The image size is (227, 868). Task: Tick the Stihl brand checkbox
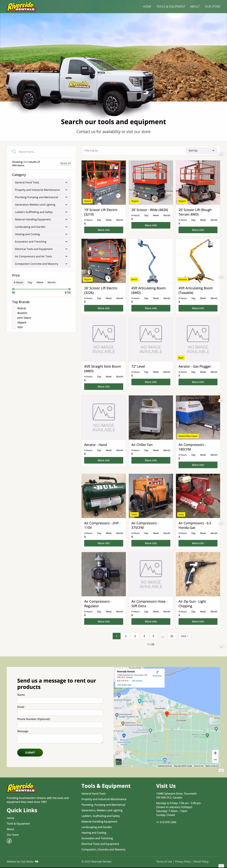(x=14, y=327)
